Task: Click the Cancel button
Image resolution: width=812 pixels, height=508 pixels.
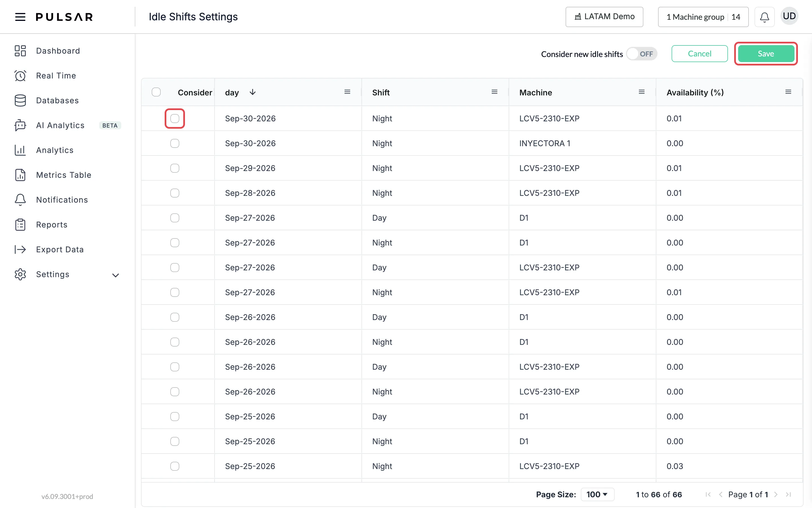Action: (700, 54)
